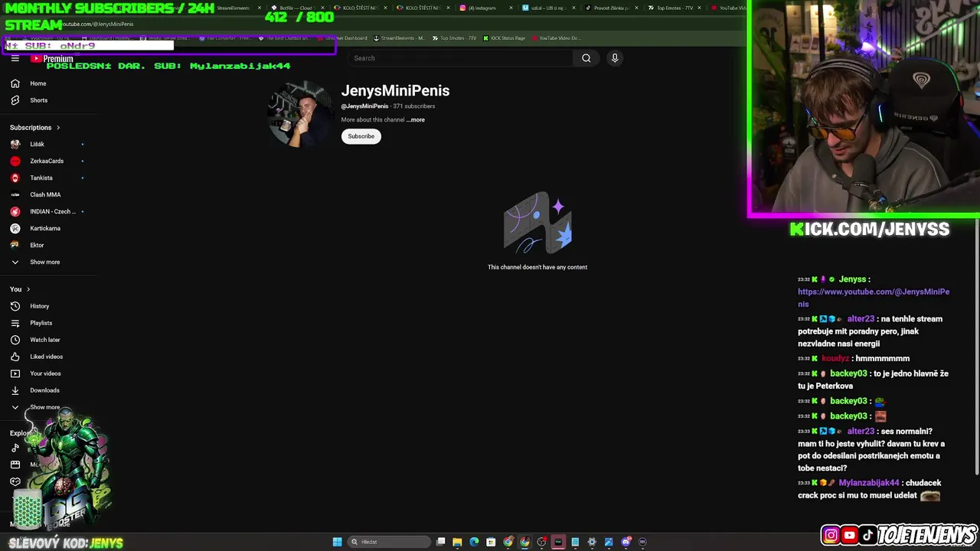Screen dimensions: 980x551
Task: Click the ZerkaaCards channel avatar
Action: click(x=15, y=161)
